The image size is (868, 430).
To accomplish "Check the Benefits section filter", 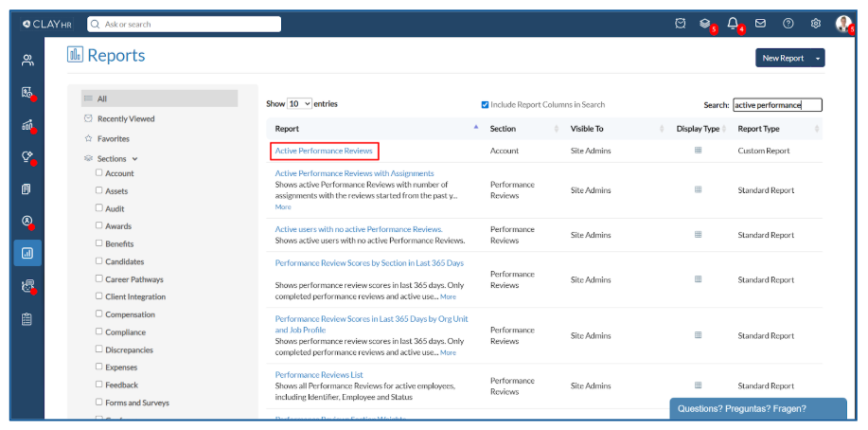I will click(x=98, y=243).
